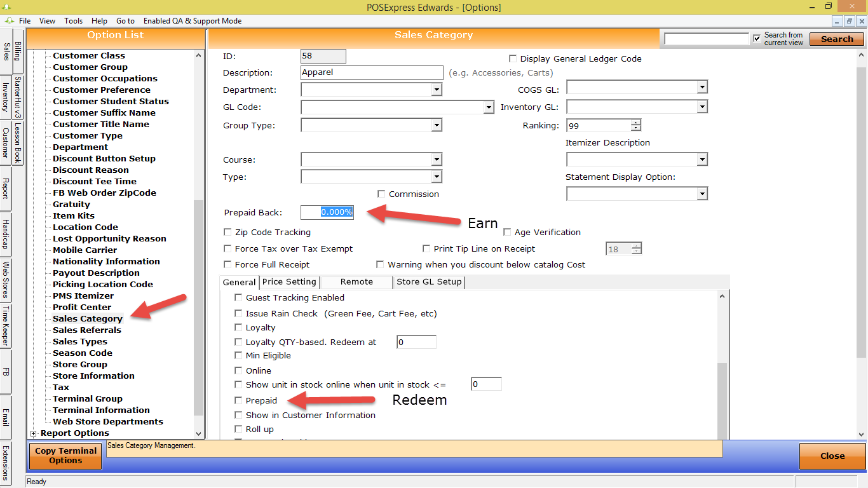This screenshot has height=488, width=868.
Task: Select Sales Category in Option List
Action: 88,318
